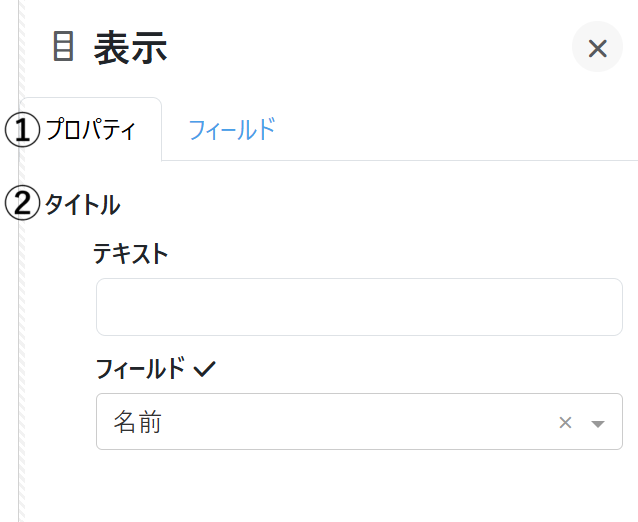Viewport: 638px width, 522px height.
Task: Click the 名前 value text in the dropdown
Action: click(138, 422)
